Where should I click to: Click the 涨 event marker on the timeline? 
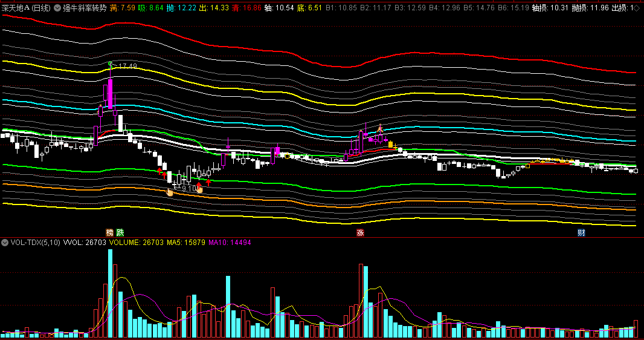pos(360,233)
